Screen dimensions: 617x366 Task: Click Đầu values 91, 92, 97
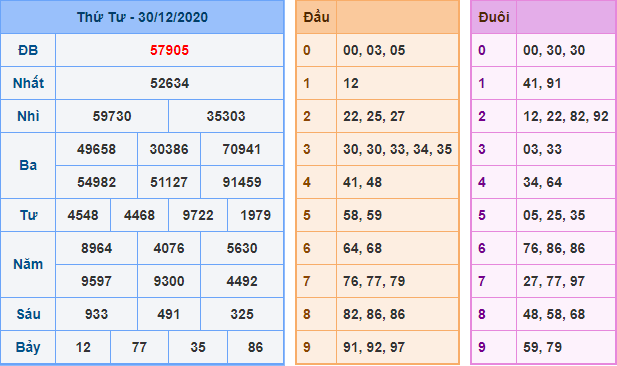point(374,348)
